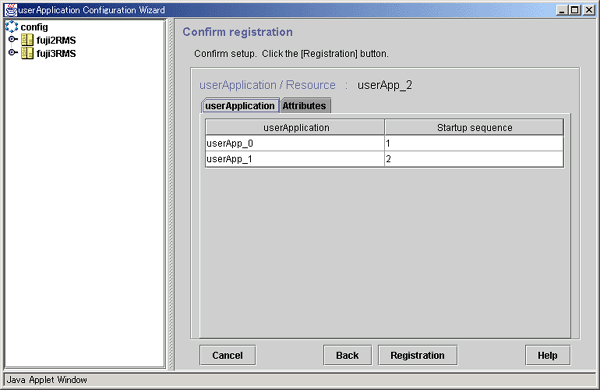Click the config root tree icon
This screenshot has height=390, width=600.
(x=11, y=26)
